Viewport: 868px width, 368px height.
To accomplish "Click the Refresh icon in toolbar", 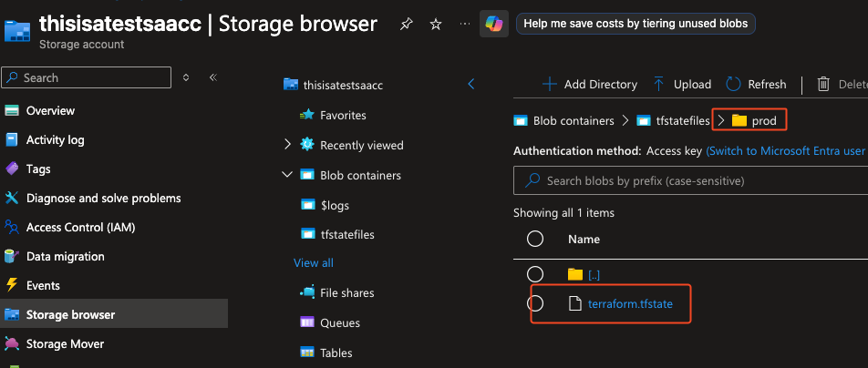I will [733, 84].
